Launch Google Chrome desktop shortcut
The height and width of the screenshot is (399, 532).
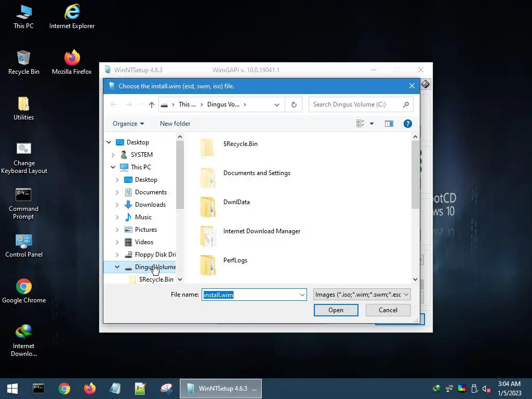pyautogui.click(x=24, y=291)
